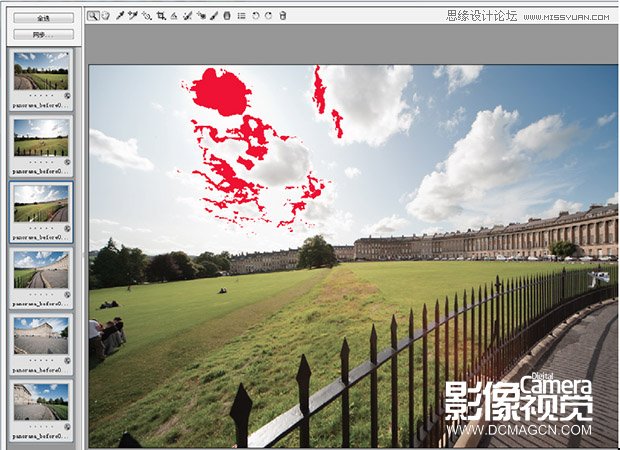Image resolution: width=620 pixels, height=450 pixels.
Task: Click the settings badge on the fifth thumbnail
Action: 67,361
